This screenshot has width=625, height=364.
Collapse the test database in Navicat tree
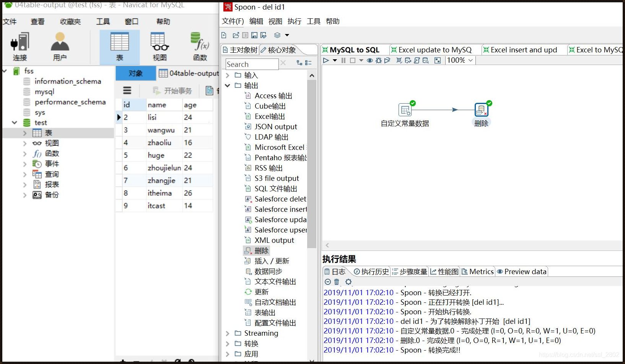(15, 123)
